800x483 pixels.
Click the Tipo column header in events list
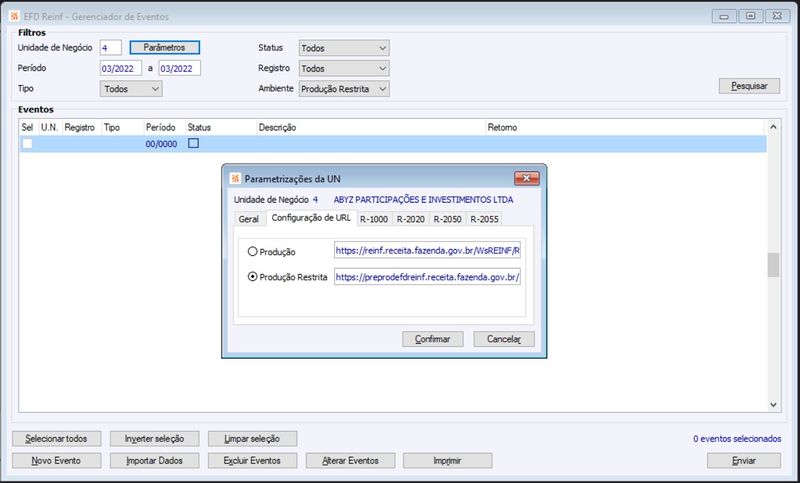point(122,128)
